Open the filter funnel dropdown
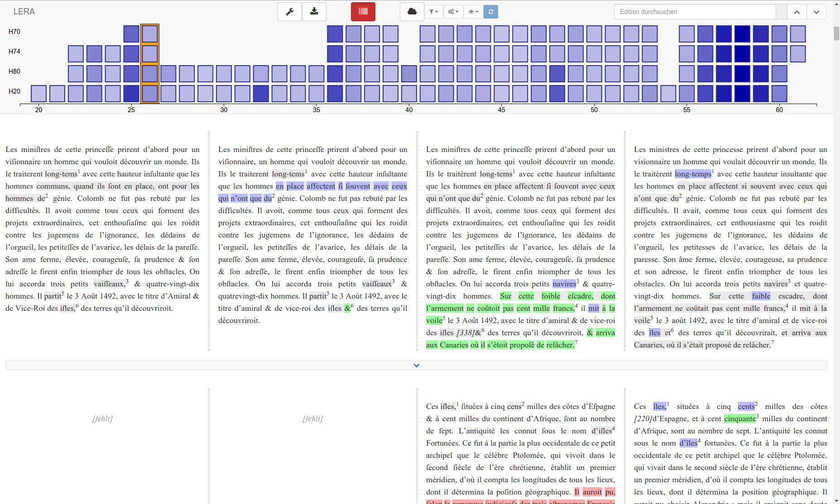The image size is (840, 504). (433, 12)
